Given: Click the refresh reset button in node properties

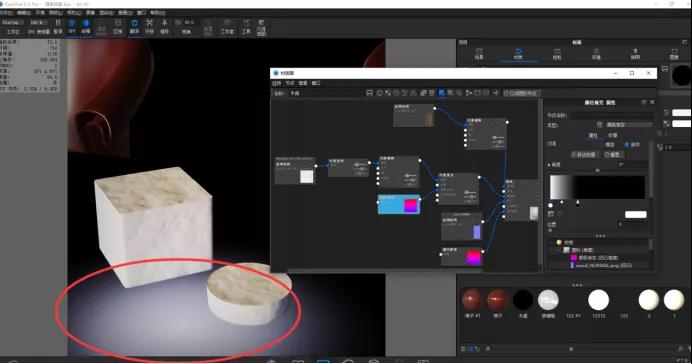Looking at the screenshot, I should click(614, 154).
